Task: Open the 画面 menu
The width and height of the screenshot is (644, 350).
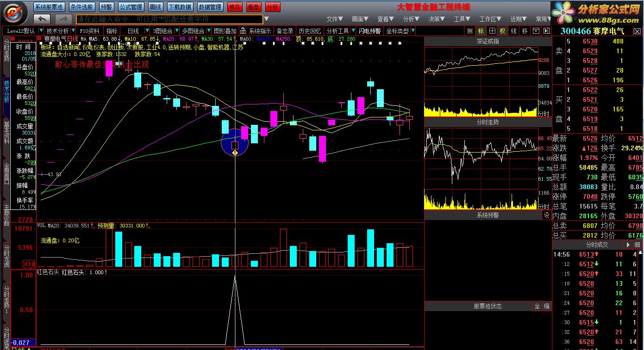Action: pos(360,19)
